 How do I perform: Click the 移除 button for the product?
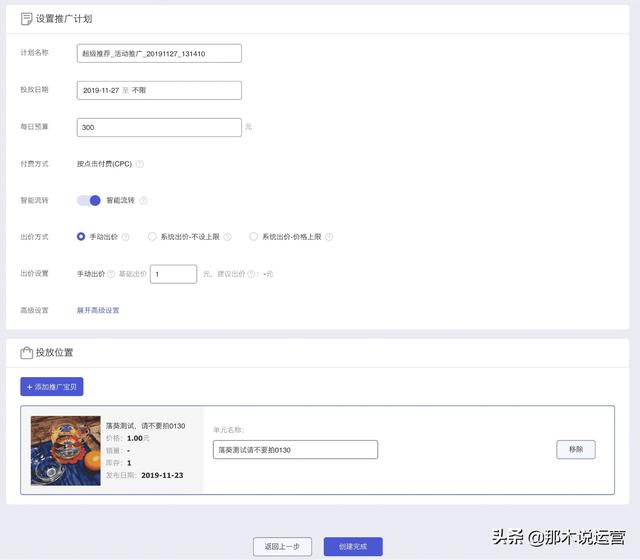tap(576, 449)
